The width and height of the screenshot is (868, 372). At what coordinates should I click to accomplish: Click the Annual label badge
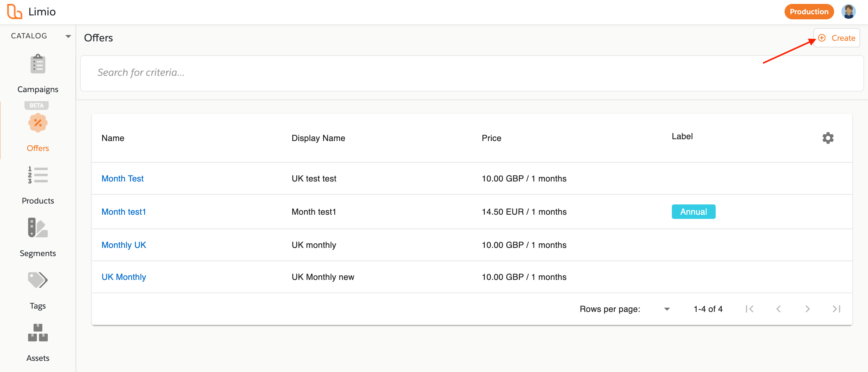click(x=693, y=212)
